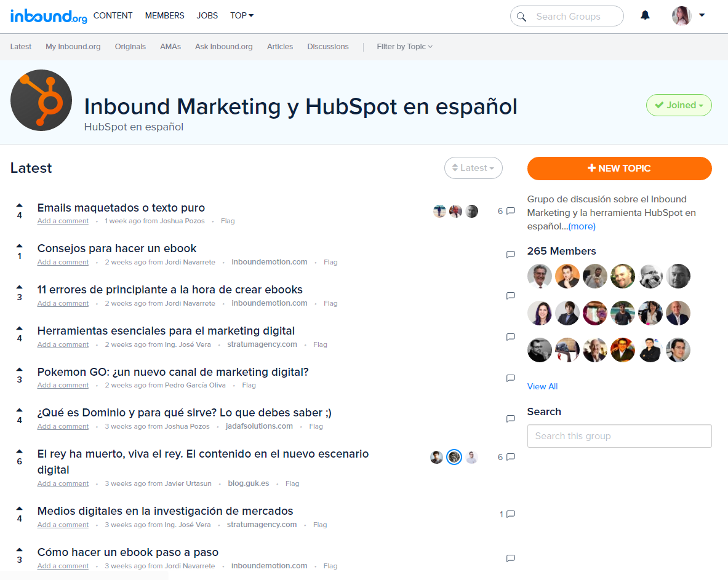
Task: Upvote 'El rey ha muerto' post
Action: point(19,451)
